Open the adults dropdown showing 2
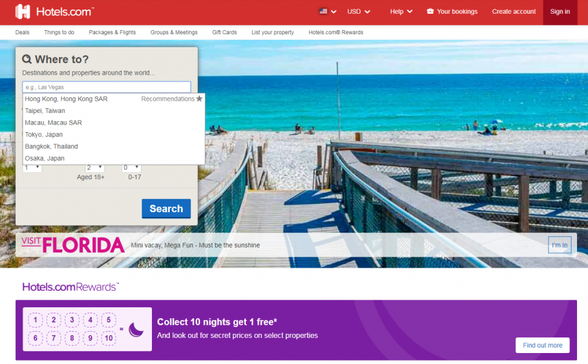 (x=94, y=168)
